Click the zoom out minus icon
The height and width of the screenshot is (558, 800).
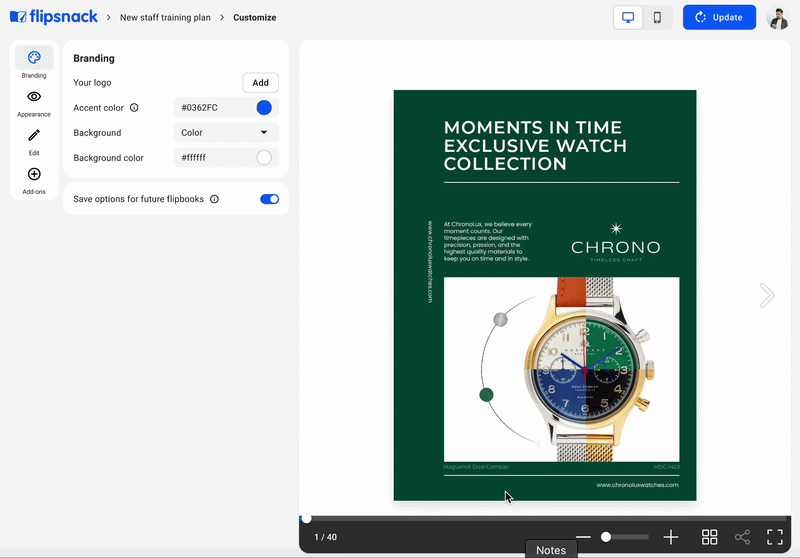coord(583,537)
